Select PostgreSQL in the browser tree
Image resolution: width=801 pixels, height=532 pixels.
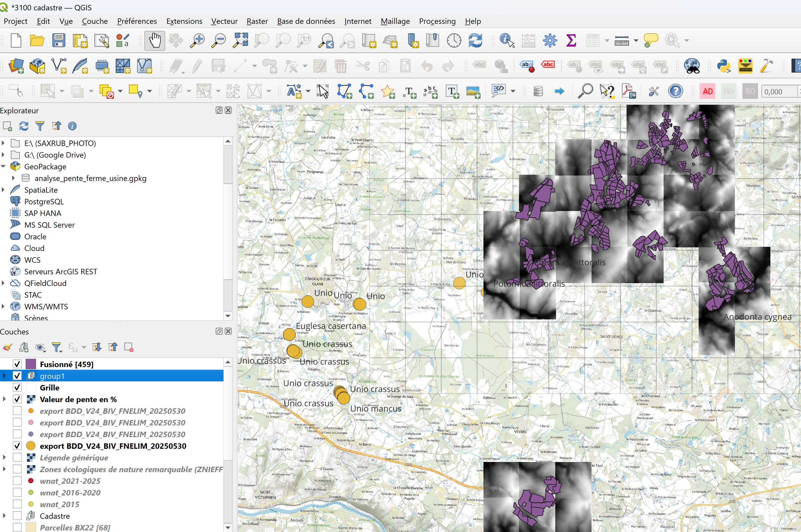[44, 201]
